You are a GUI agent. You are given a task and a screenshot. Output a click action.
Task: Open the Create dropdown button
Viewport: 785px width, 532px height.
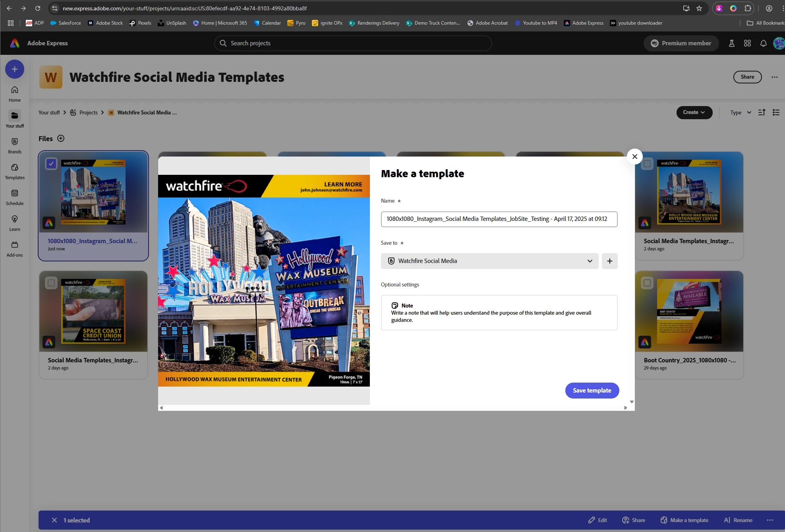coord(694,112)
